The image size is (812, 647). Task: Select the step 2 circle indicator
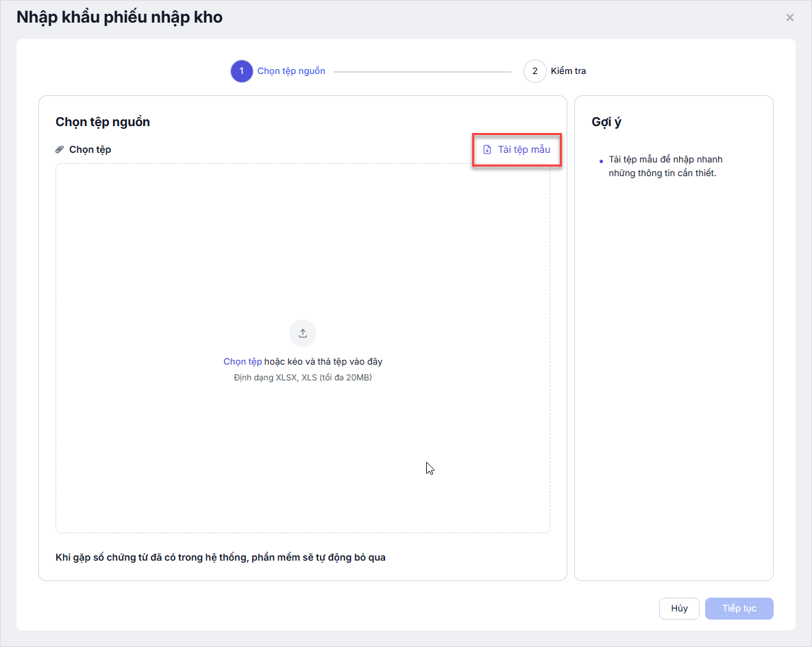point(534,71)
